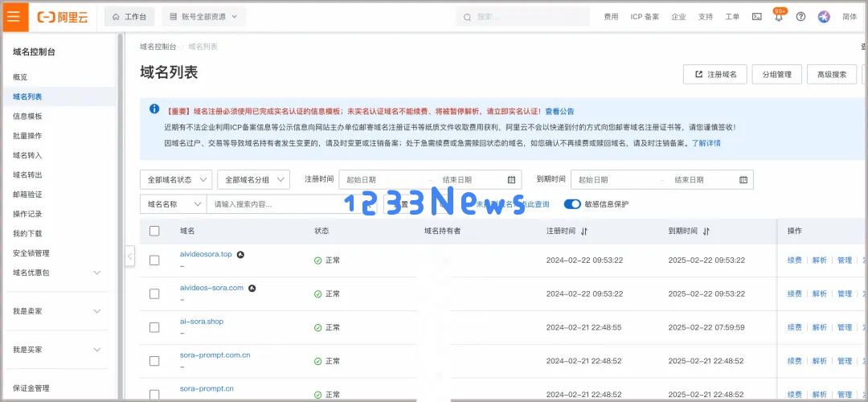This screenshot has height=402, width=868.
Task: Open the 工作台 button in top bar
Action: coord(129,17)
